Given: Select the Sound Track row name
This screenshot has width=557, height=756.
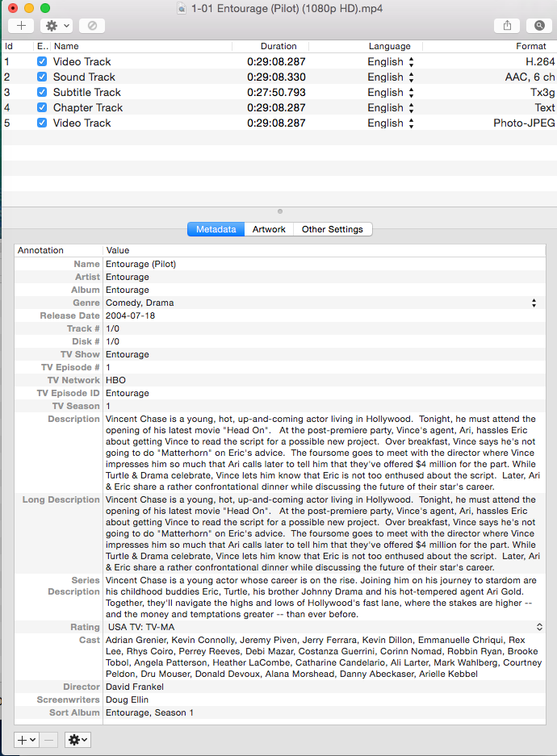Looking at the screenshot, I should pos(84,77).
